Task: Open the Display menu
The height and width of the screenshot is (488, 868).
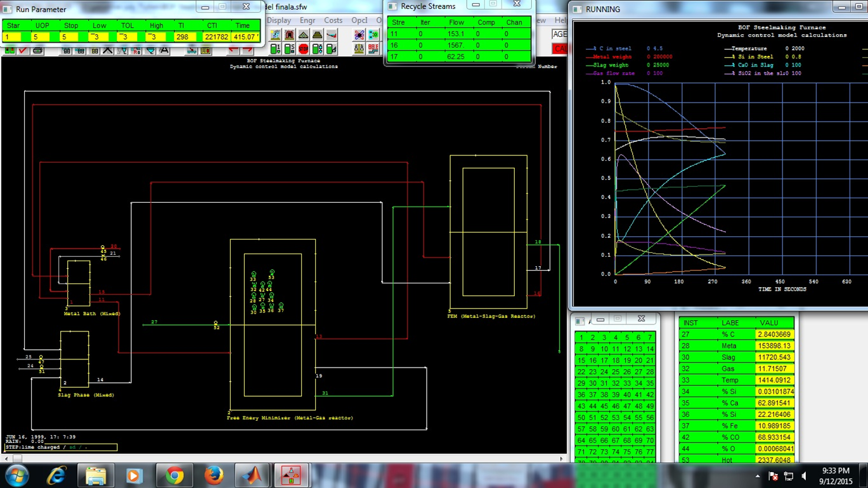Action: [279, 20]
